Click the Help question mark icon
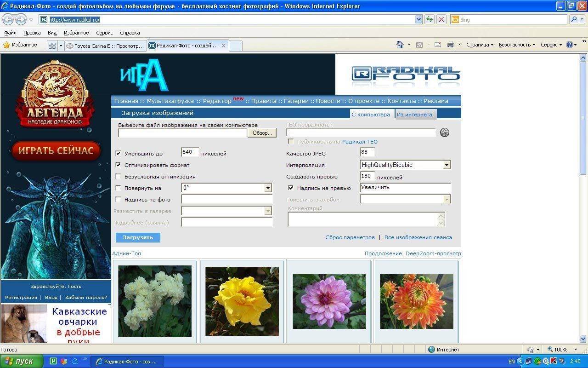588x368 pixels. click(x=570, y=45)
